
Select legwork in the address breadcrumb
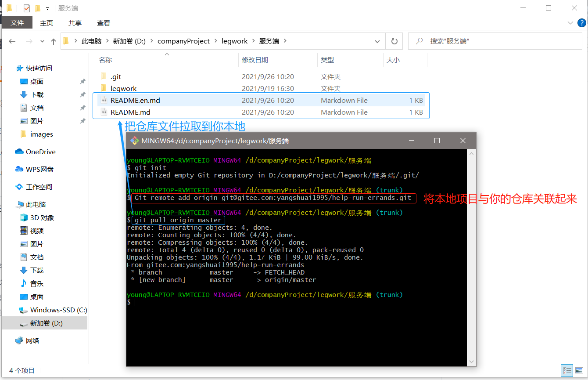tap(235, 41)
